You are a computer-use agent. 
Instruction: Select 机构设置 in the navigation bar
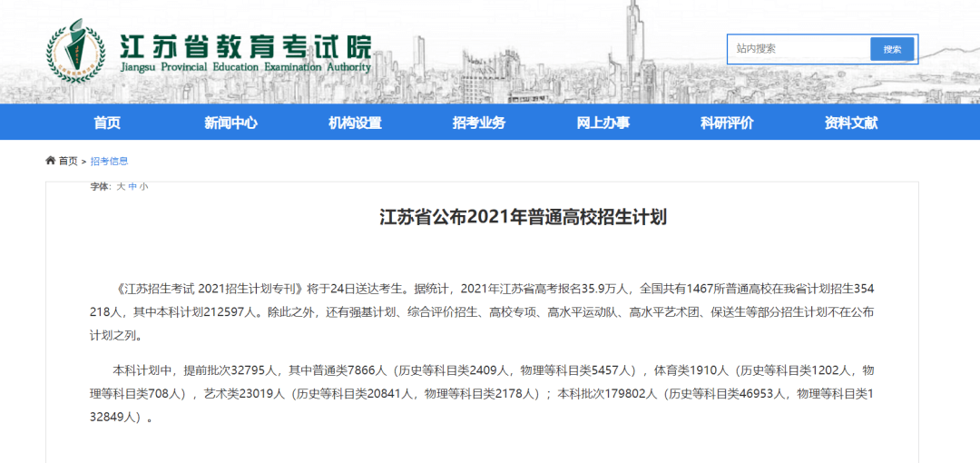(x=355, y=123)
